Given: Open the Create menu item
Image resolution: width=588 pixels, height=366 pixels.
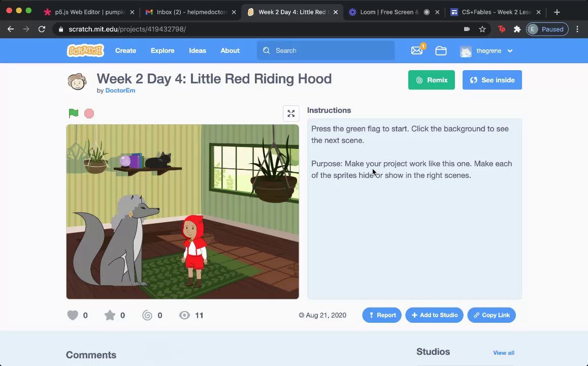Looking at the screenshot, I should point(125,51).
